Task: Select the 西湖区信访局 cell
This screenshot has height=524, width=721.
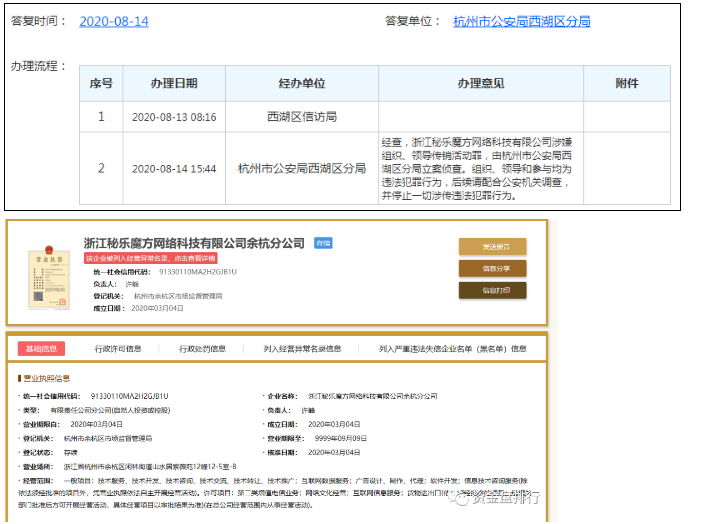Action: pyautogui.click(x=302, y=117)
